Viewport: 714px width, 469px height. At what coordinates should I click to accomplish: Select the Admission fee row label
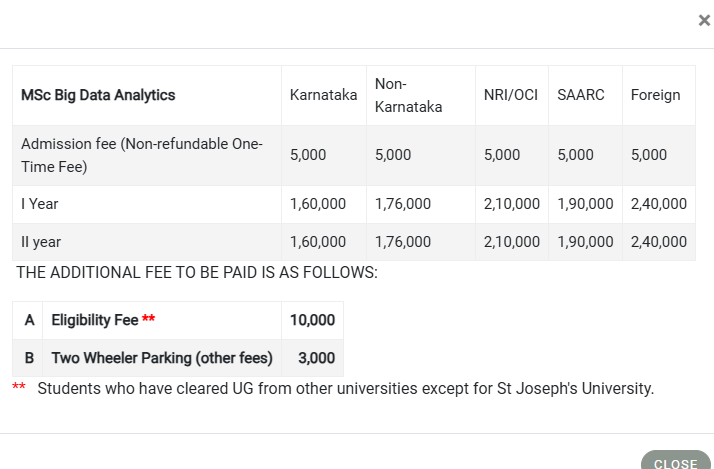coord(142,155)
